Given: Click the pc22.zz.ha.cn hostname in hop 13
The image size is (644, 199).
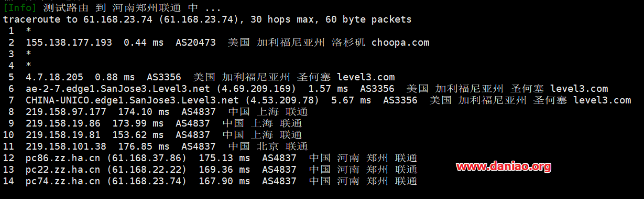Looking at the screenshot, I should (x=63, y=170).
